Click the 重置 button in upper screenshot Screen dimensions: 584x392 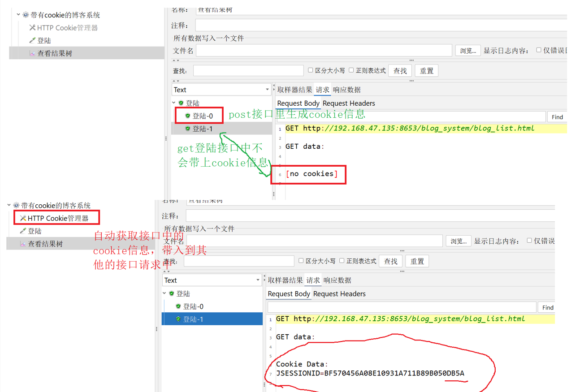(427, 71)
